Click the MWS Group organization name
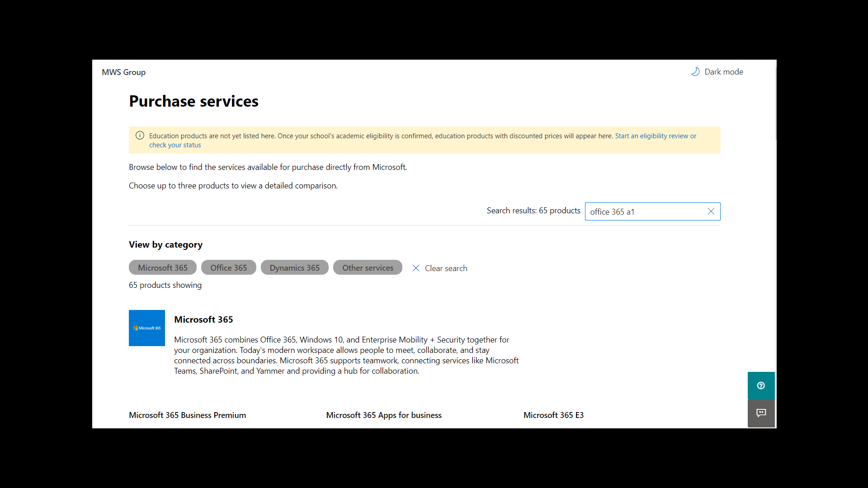 [x=123, y=72]
